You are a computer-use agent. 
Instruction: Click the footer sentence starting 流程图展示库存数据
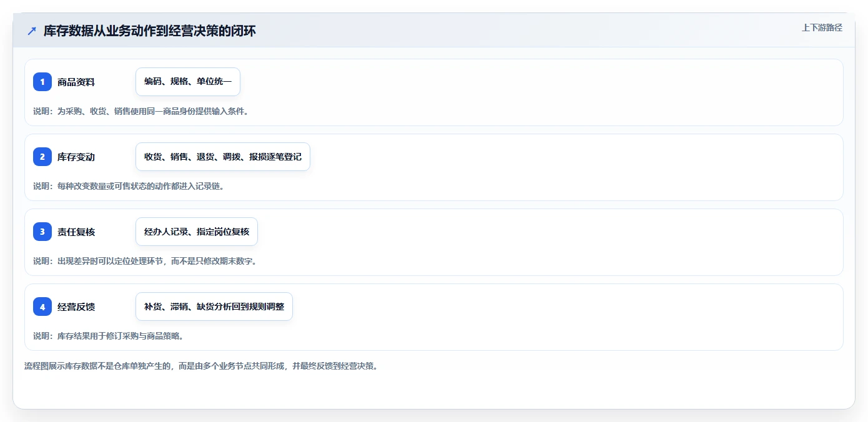201,366
